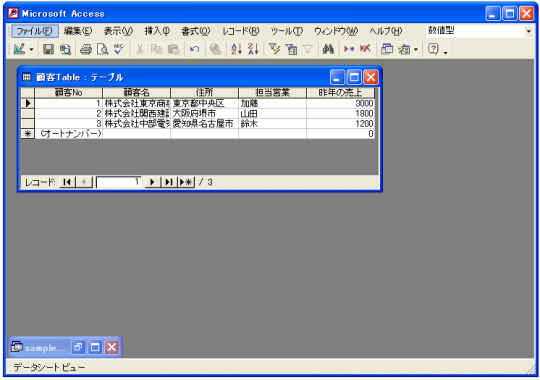Click the Copy toolbar icon
This screenshot has width=540, height=380.
point(156,49)
